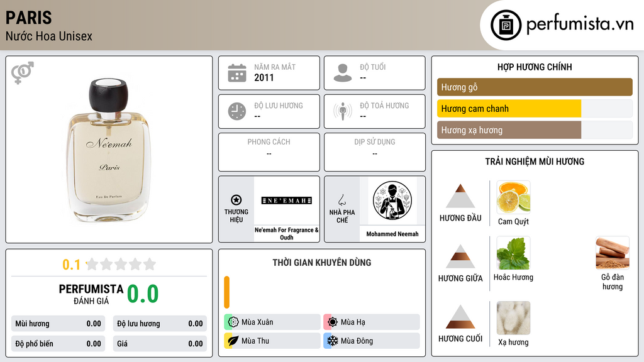Click the Thời Gian Khuyên Dùng heading
Viewport: 644px width, 362px height.
pos(322,263)
